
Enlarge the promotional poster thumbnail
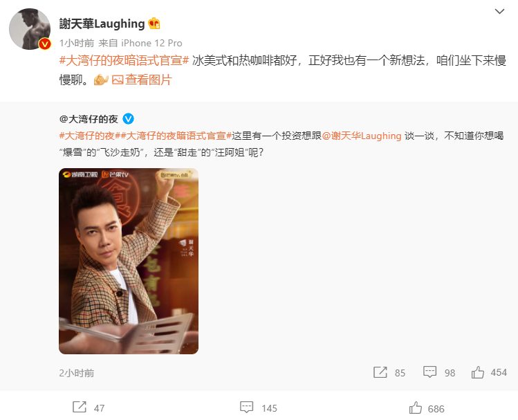[x=129, y=261]
